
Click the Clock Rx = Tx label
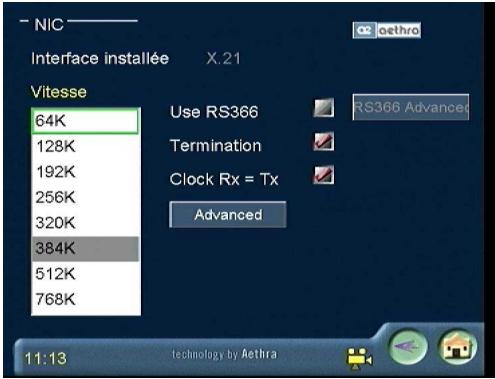pos(224,179)
